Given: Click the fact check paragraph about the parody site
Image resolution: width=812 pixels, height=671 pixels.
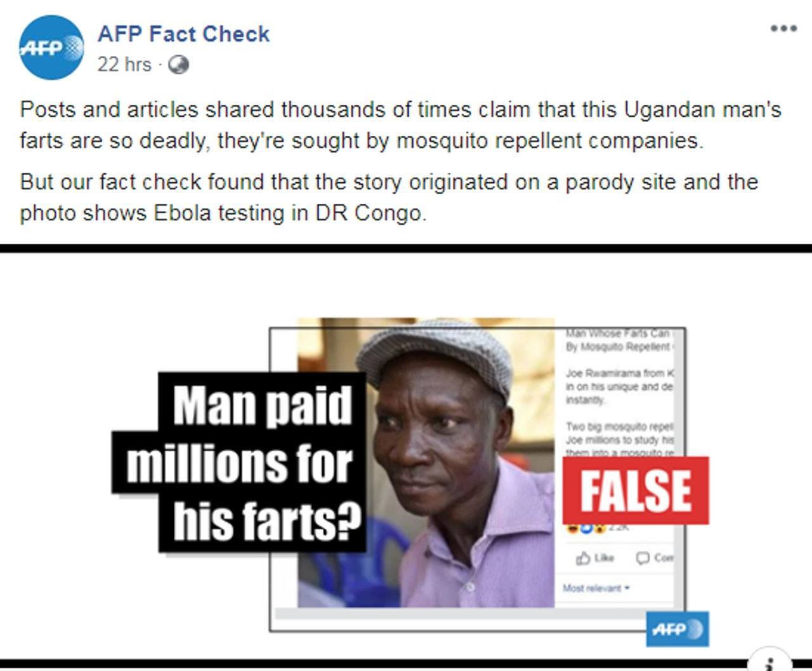Looking at the screenshot, I should [x=389, y=197].
